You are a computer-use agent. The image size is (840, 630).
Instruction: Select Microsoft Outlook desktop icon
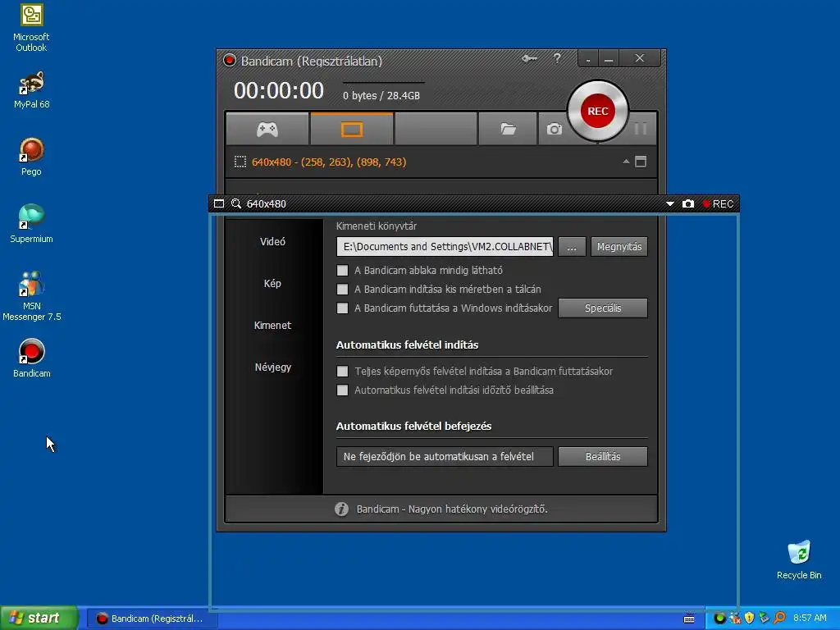[32, 28]
